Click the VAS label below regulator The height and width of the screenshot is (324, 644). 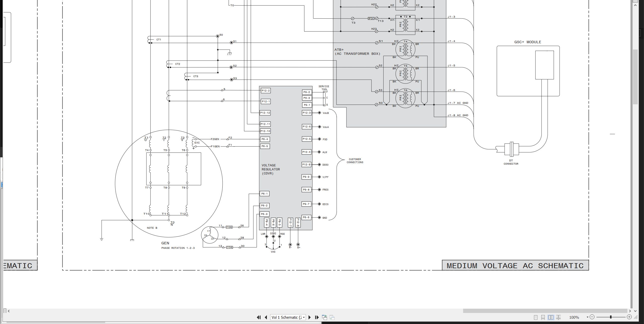pyautogui.click(x=273, y=252)
